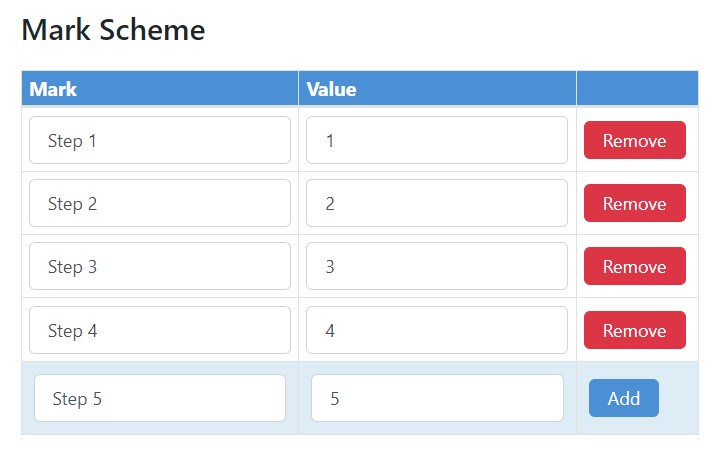The width and height of the screenshot is (717, 454).
Task: Focus the Step 3 mark field
Action: [160, 266]
